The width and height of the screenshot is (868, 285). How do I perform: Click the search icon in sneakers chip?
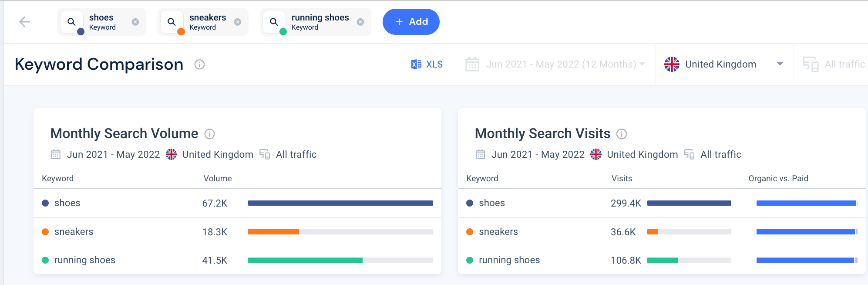pyautogui.click(x=172, y=22)
